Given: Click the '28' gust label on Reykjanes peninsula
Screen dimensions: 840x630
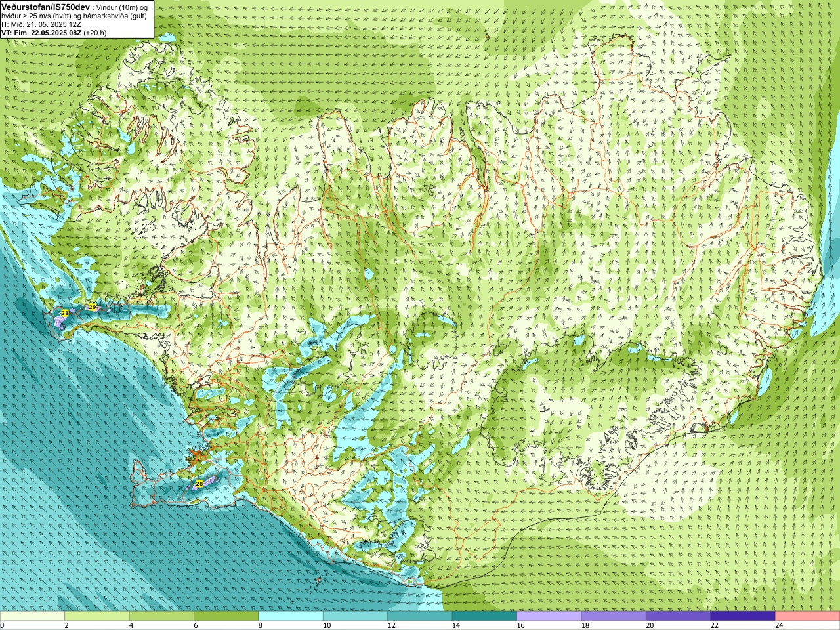Looking at the screenshot, I should (x=199, y=484).
